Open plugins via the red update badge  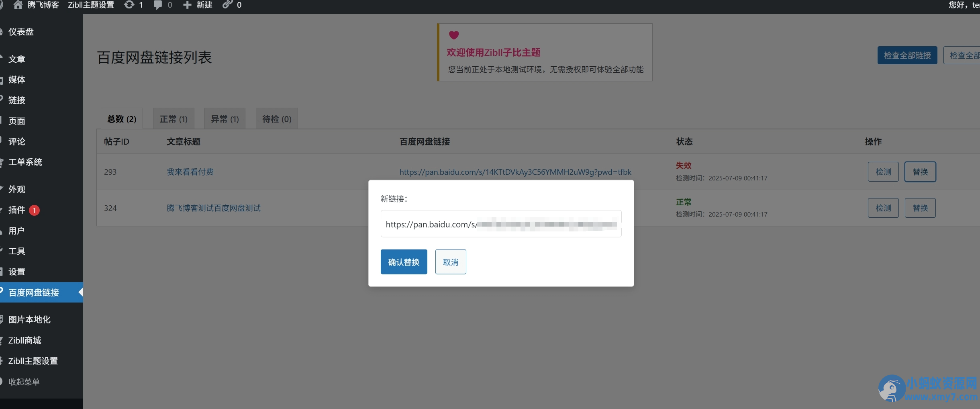click(x=35, y=210)
